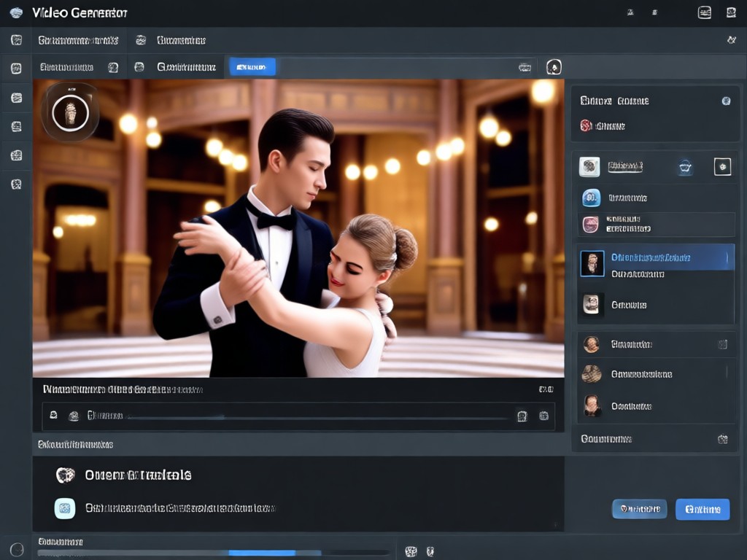Click the bold heading in the lower panel

pyautogui.click(x=138, y=475)
